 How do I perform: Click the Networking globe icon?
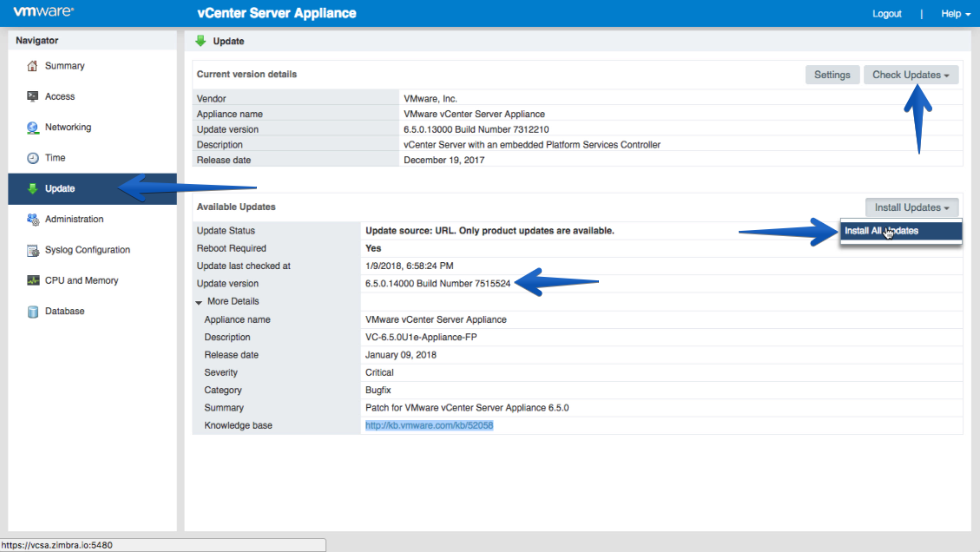click(x=32, y=128)
